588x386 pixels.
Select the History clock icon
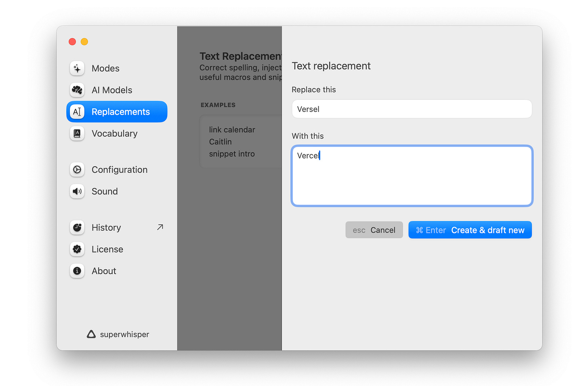pyautogui.click(x=77, y=228)
